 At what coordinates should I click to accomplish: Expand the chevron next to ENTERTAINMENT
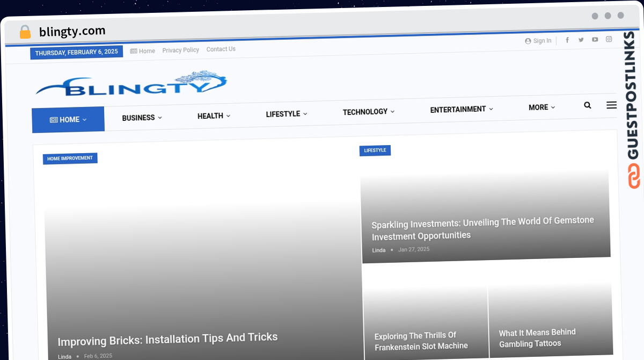pos(491,109)
